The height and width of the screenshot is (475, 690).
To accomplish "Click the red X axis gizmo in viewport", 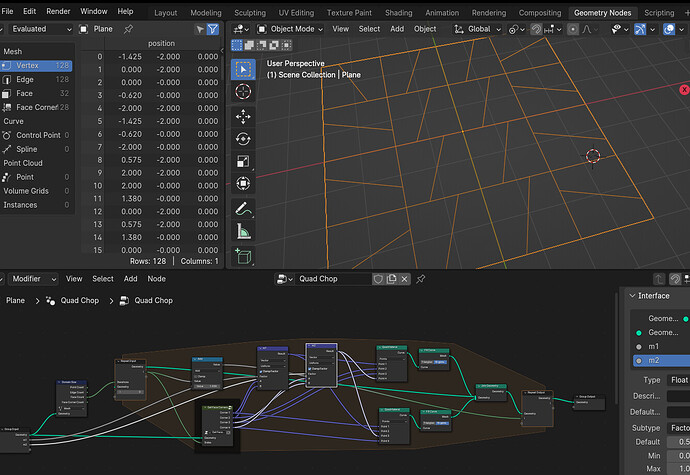I will click(684, 89).
